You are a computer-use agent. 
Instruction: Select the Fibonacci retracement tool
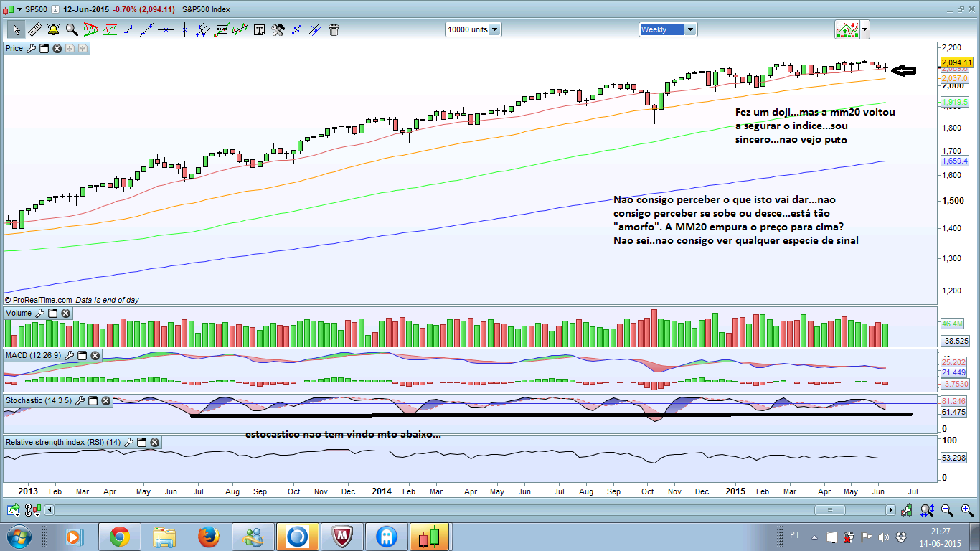(222, 29)
